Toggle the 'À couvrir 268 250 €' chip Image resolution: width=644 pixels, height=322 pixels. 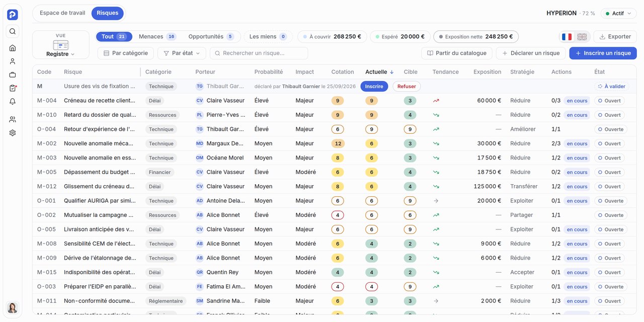[333, 37]
